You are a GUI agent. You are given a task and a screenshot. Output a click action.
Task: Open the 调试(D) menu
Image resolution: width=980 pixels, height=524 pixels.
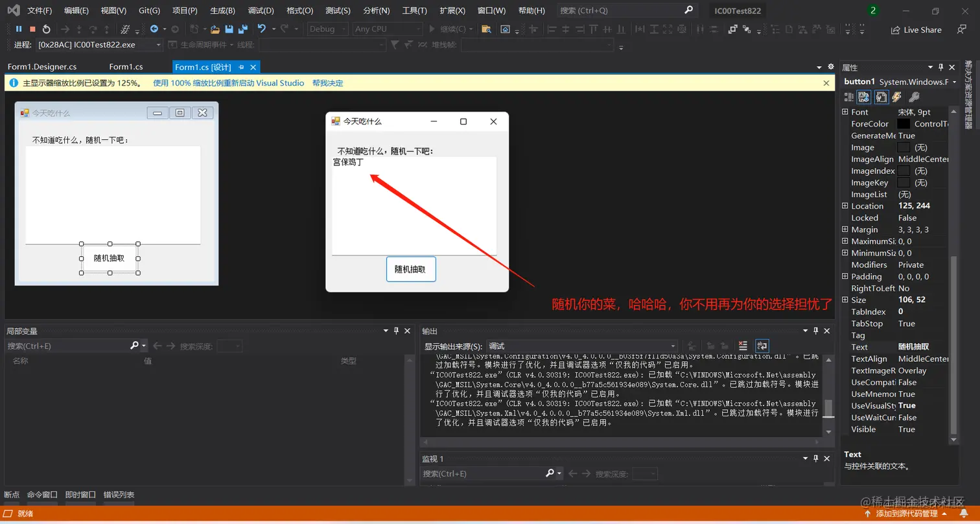(x=261, y=10)
